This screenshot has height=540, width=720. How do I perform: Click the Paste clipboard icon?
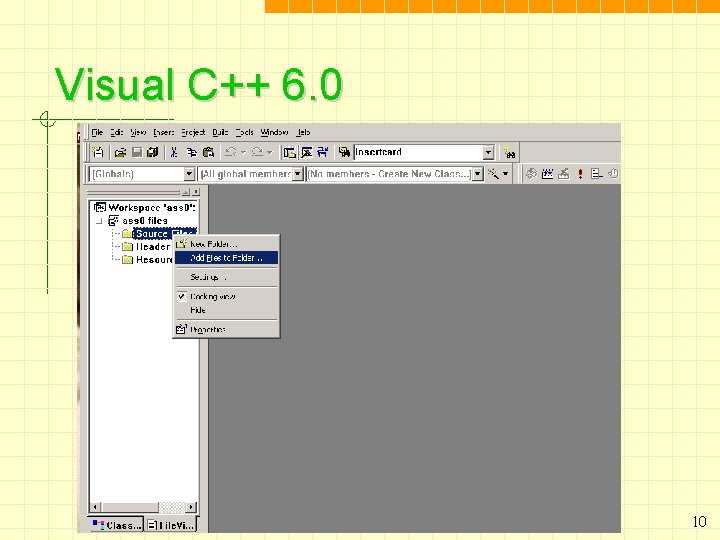[208, 152]
